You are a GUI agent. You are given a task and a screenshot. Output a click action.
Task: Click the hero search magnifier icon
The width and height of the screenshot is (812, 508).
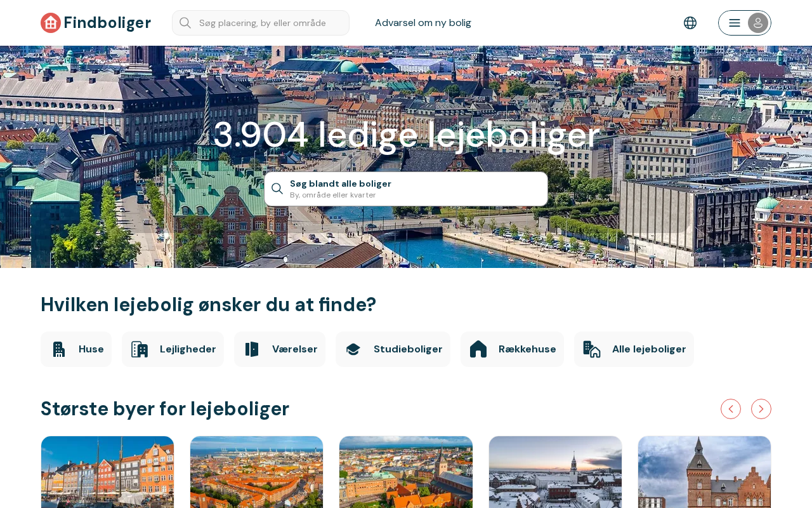click(x=277, y=189)
